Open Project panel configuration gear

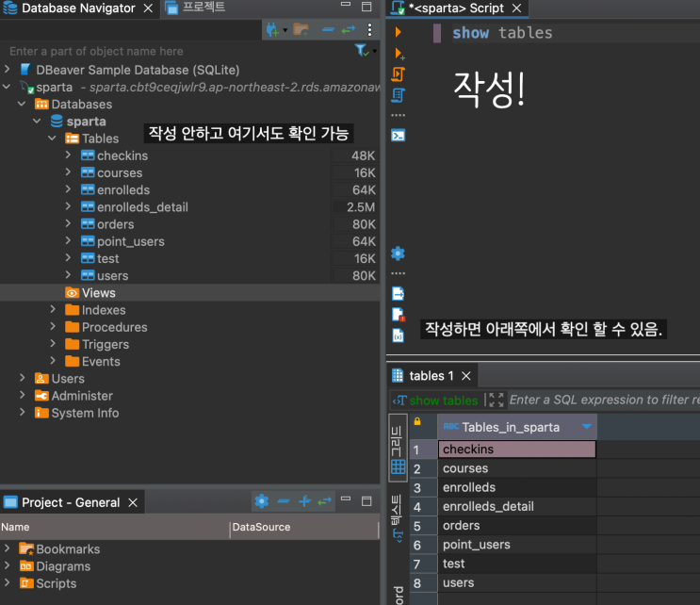[x=262, y=501]
